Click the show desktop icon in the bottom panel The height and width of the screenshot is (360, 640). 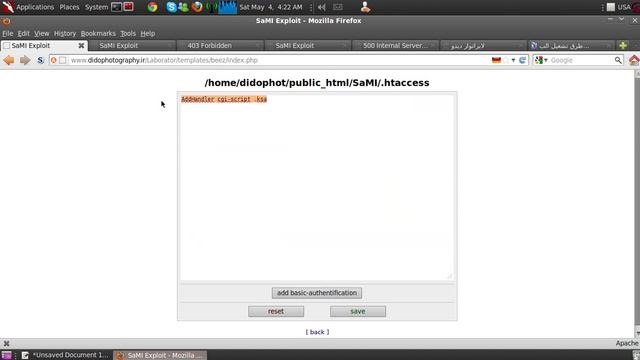6,355
